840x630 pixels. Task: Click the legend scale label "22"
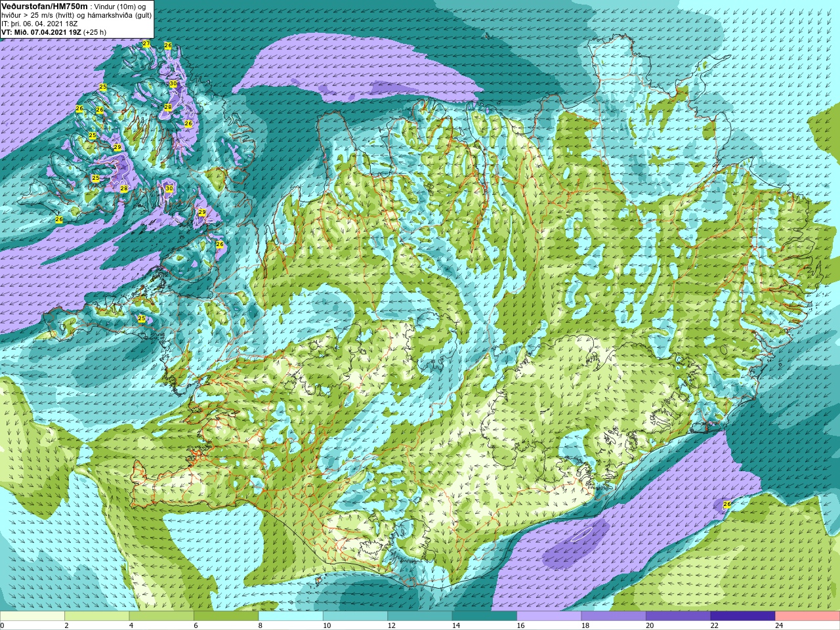coord(714,625)
